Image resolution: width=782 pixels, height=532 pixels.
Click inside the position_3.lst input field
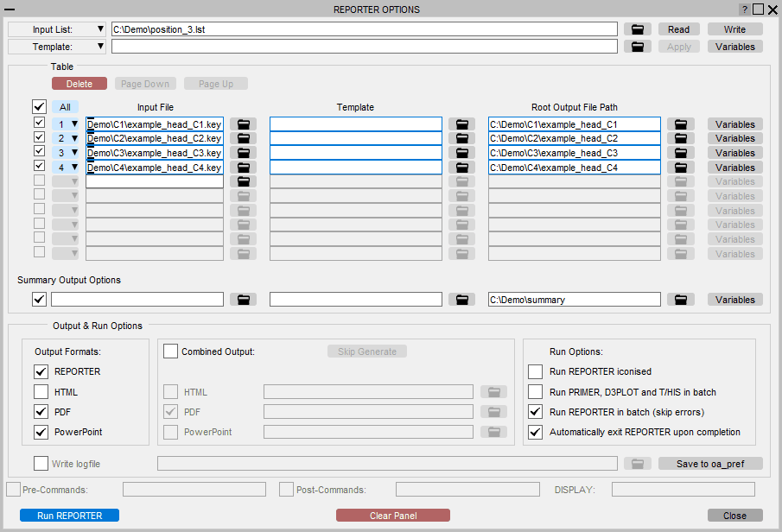[346, 28]
